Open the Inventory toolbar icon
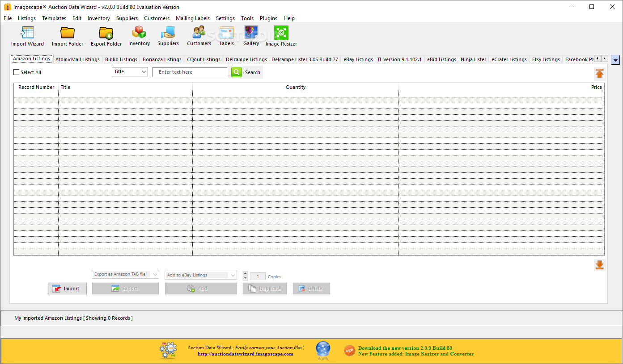This screenshot has width=623, height=364. point(139,36)
